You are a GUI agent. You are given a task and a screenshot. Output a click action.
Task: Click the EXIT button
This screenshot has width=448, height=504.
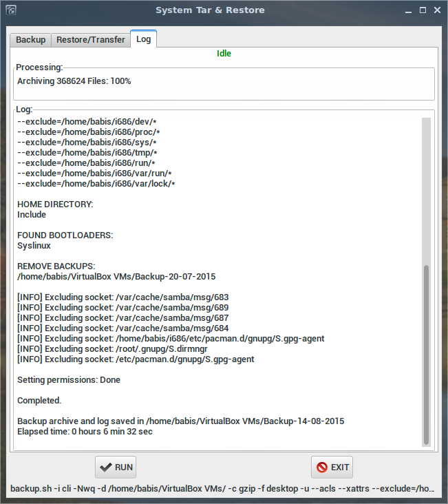332,467
